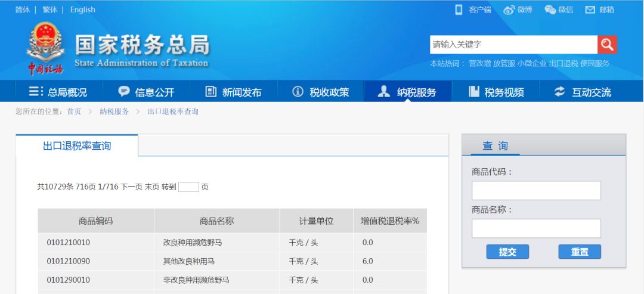This screenshot has width=644, height=294.
Task: Click the 营改增 hot keyword
Action: (479, 64)
